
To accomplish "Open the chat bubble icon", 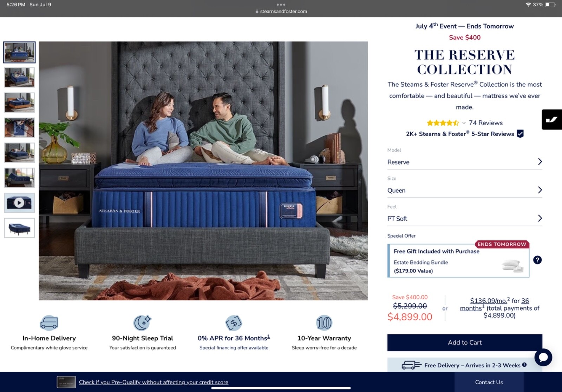I will point(543,357).
